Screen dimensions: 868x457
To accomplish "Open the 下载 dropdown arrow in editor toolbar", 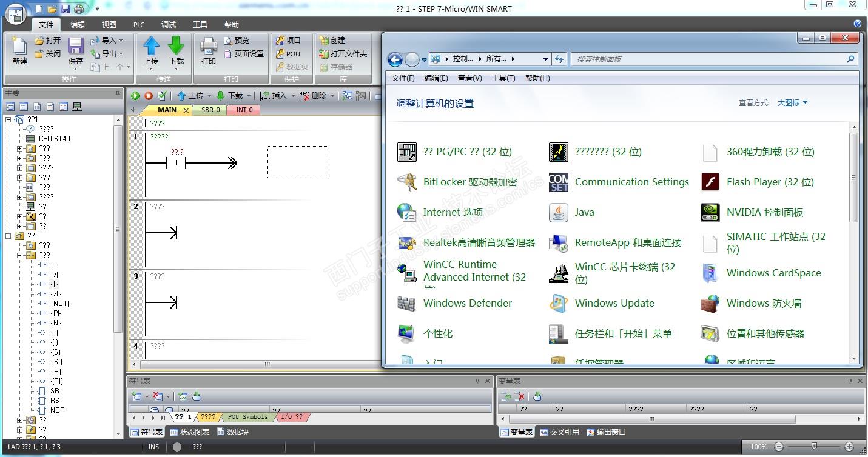I will coord(249,96).
